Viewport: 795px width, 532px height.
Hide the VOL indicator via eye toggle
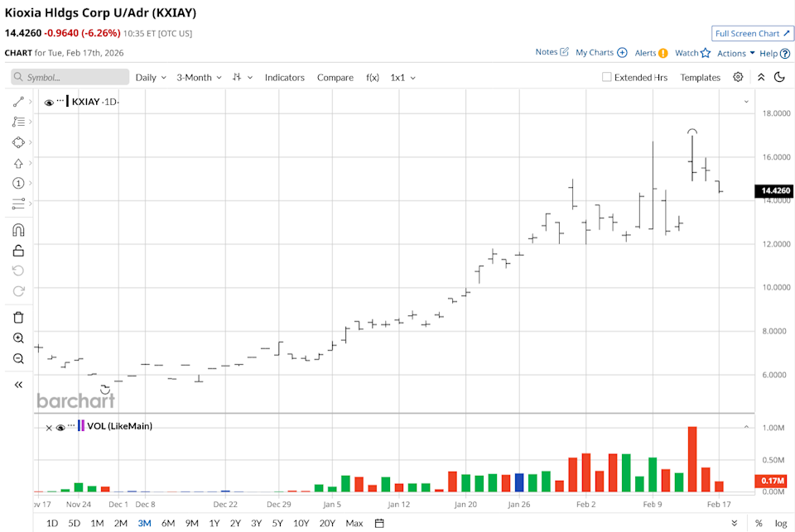59,426
